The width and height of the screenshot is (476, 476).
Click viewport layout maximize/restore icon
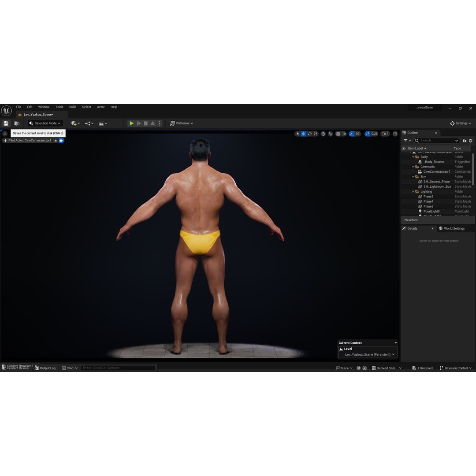395,134
